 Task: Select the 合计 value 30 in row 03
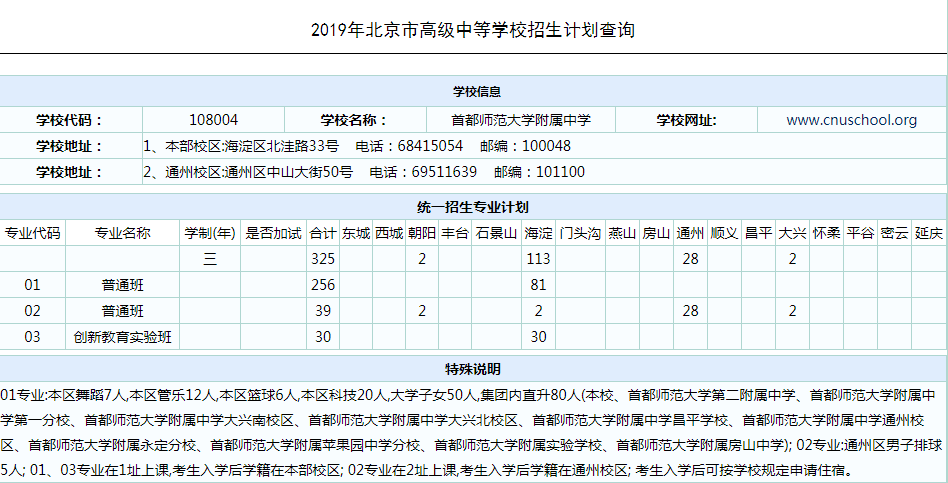323,337
